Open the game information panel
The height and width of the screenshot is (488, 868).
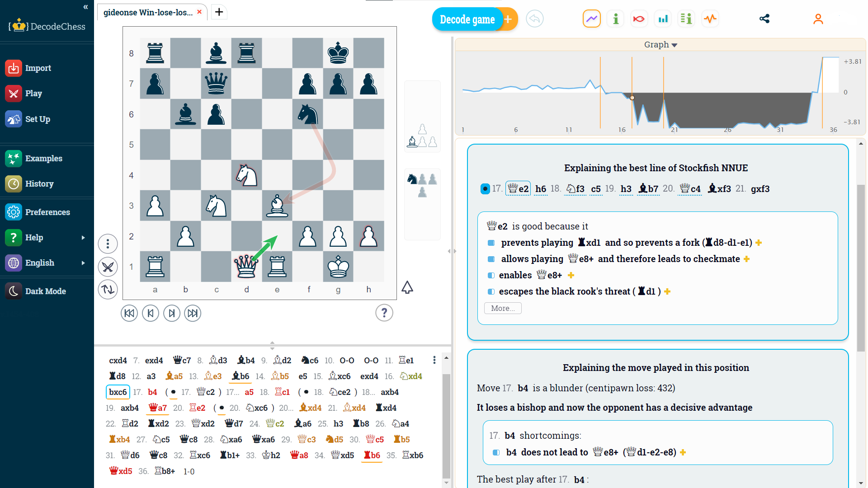tap(615, 19)
